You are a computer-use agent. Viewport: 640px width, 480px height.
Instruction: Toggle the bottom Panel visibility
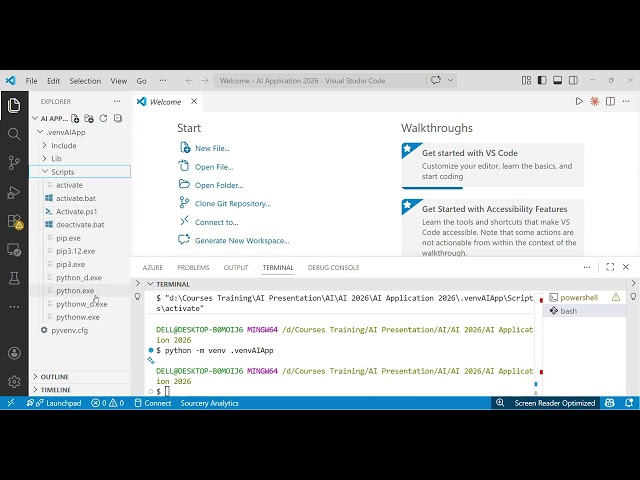coord(558,80)
